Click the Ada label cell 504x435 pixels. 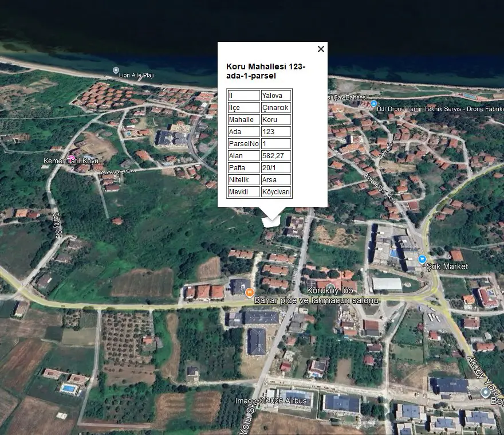[243, 132]
